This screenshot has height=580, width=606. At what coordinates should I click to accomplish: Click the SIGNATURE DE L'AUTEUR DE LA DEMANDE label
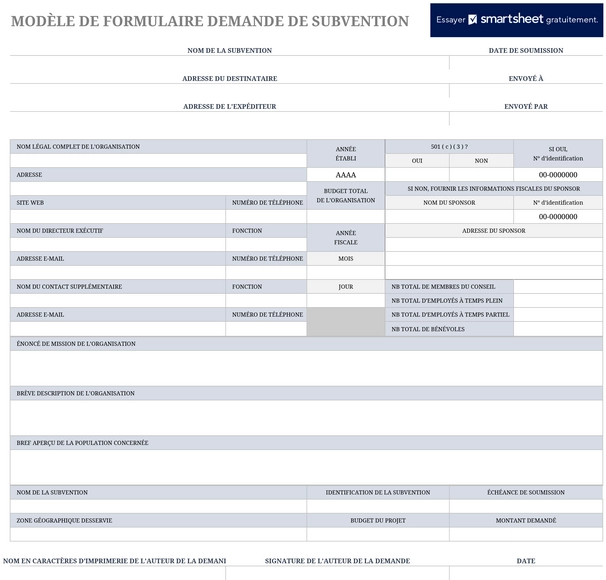click(337, 561)
